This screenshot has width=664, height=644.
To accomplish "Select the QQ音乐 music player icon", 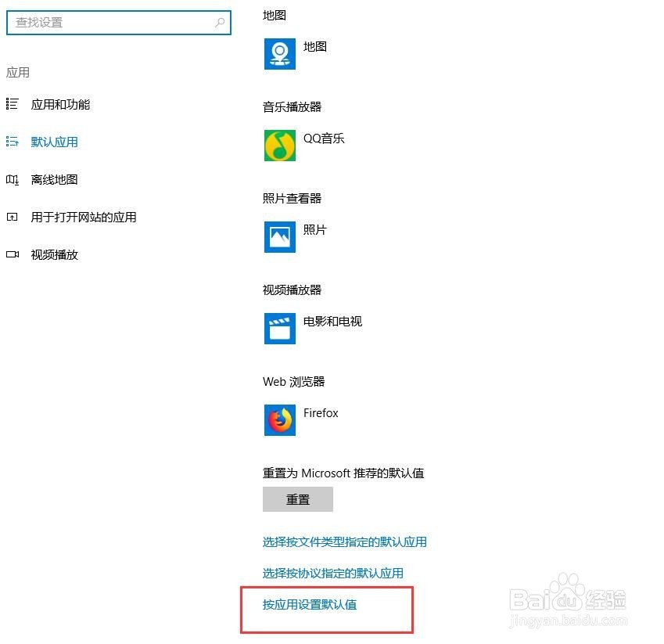I will (279, 146).
